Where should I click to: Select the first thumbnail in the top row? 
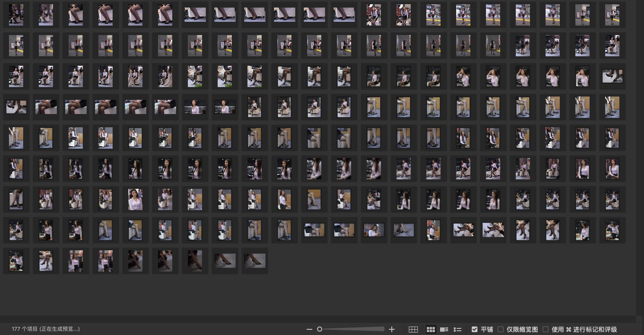[x=16, y=15]
